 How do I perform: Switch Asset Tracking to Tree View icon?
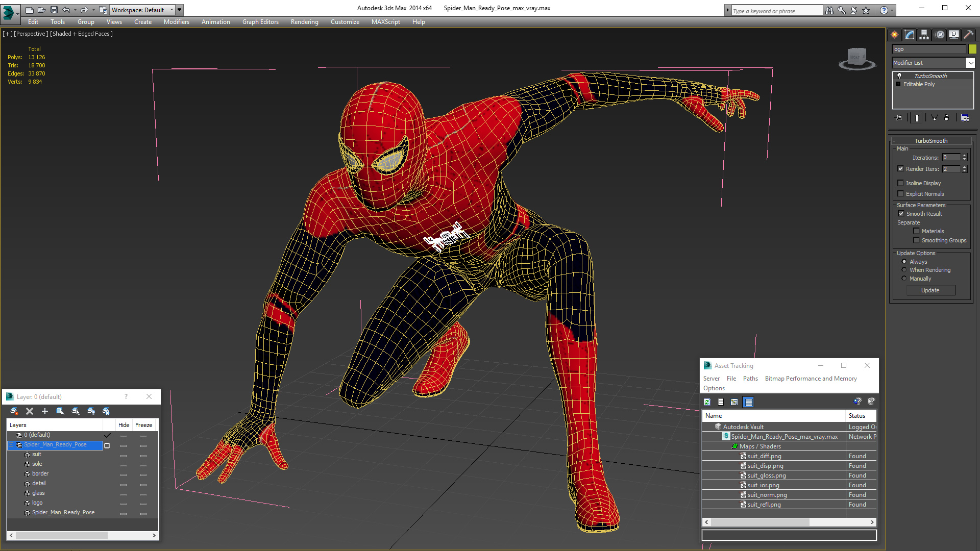[734, 402]
